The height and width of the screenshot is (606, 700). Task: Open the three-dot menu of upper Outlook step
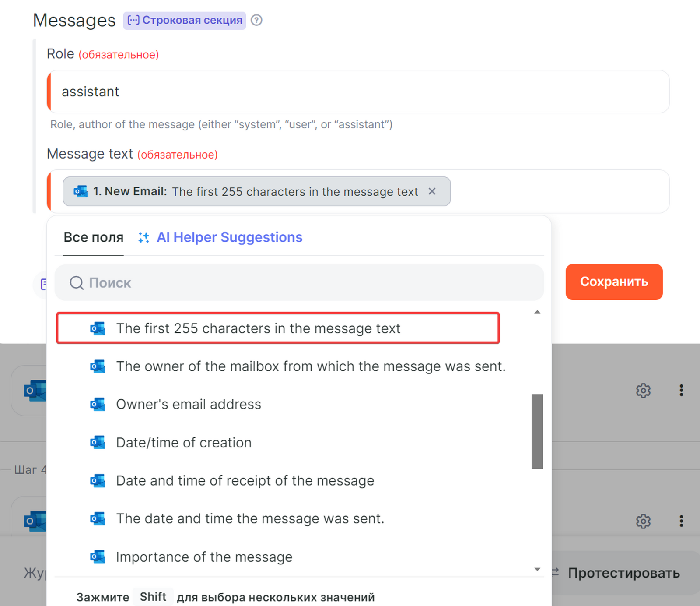tap(681, 390)
